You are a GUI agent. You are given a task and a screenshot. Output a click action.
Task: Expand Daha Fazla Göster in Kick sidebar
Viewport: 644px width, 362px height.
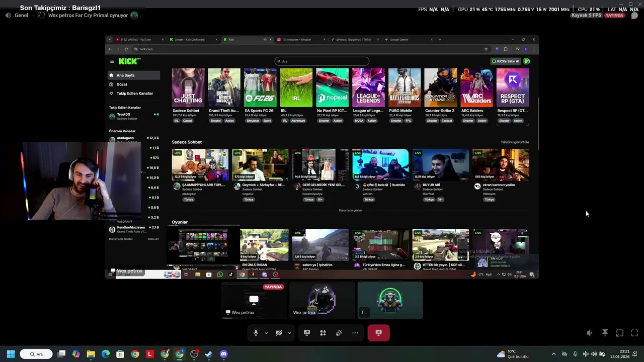tap(121, 239)
